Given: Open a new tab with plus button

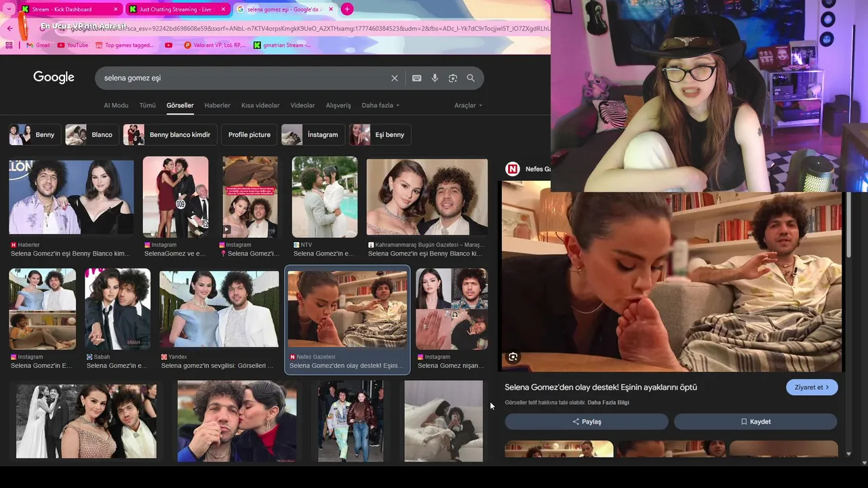Looking at the screenshot, I should [x=347, y=9].
